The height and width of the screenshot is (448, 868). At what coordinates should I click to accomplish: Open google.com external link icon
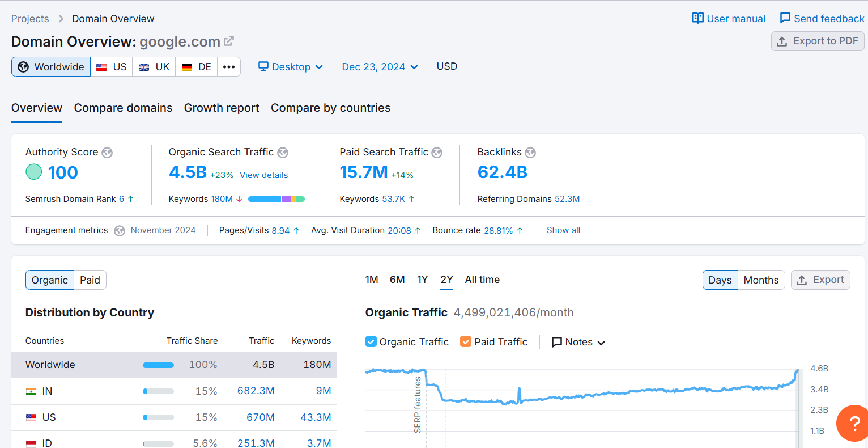[229, 41]
